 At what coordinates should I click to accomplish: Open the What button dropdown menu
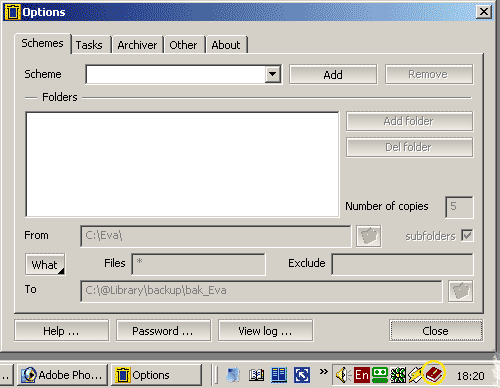tap(45, 264)
